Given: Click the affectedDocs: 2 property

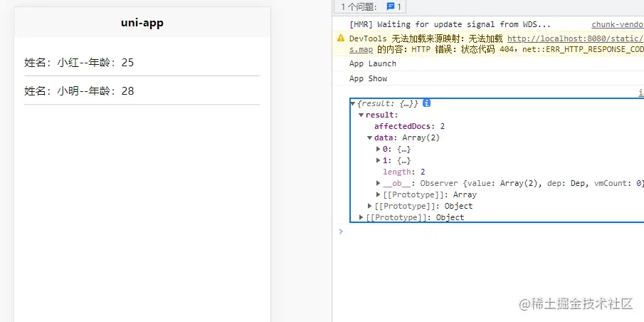Looking at the screenshot, I should (409, 126).
